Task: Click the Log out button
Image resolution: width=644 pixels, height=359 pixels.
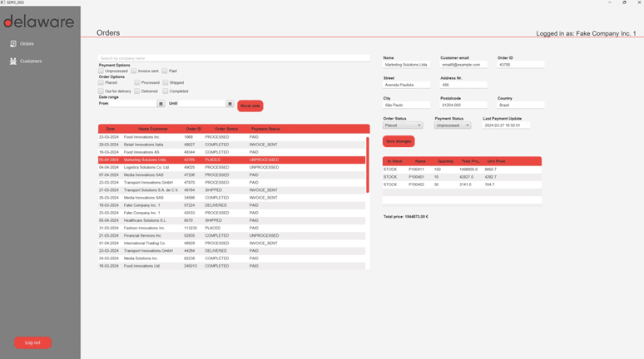Action: (32, 342)
